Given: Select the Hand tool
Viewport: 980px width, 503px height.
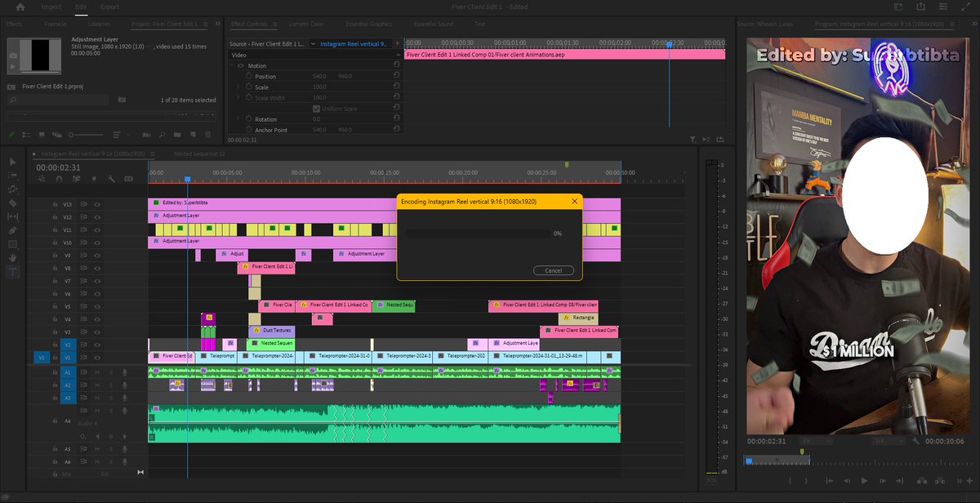Looking at the screenshot, I should point(13,258).
